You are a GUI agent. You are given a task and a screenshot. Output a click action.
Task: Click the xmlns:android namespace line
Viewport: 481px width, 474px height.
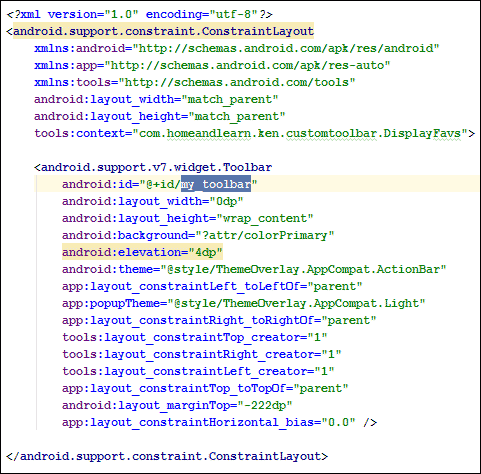coord(237,48)
